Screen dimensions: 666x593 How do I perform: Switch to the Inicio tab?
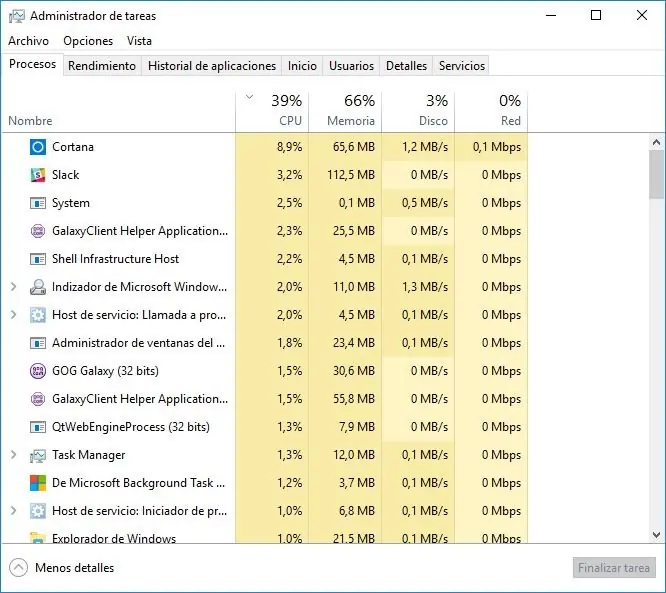302,66
